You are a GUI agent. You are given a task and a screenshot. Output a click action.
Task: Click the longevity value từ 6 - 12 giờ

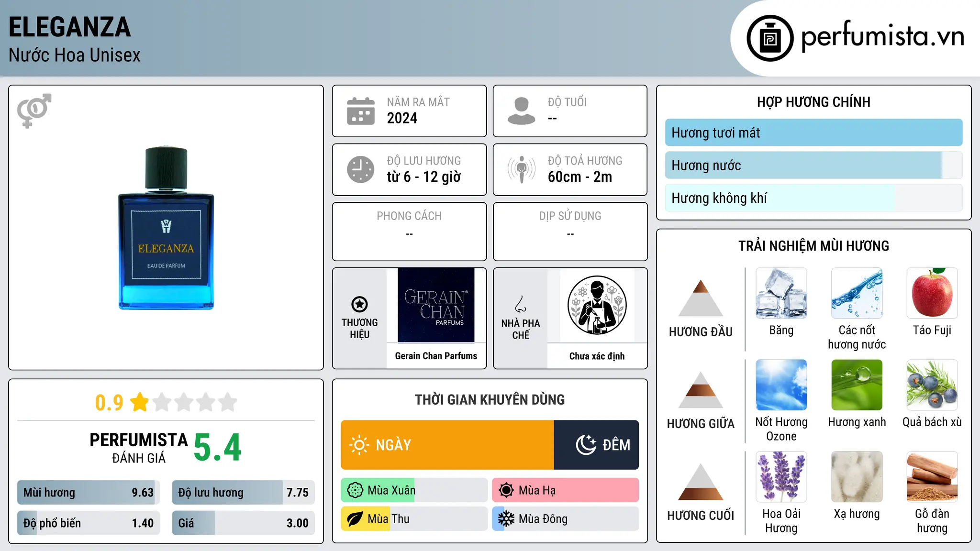tap(424, 177)
